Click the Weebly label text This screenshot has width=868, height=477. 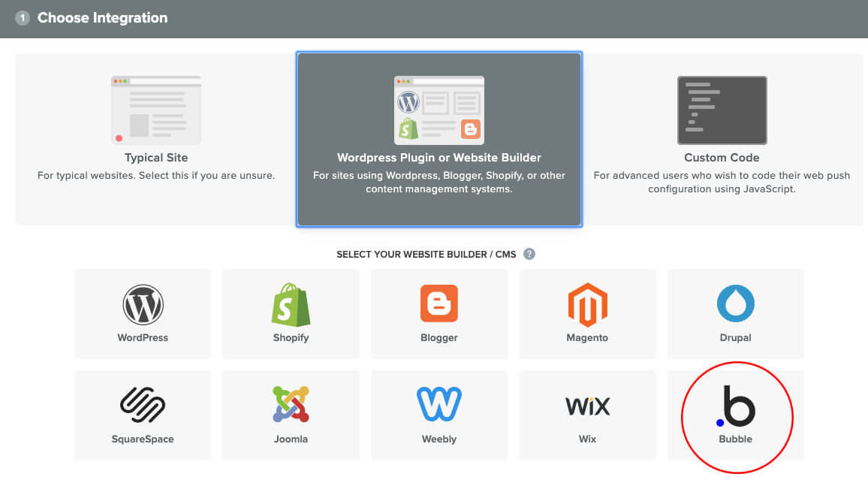[x=439, y=439]
